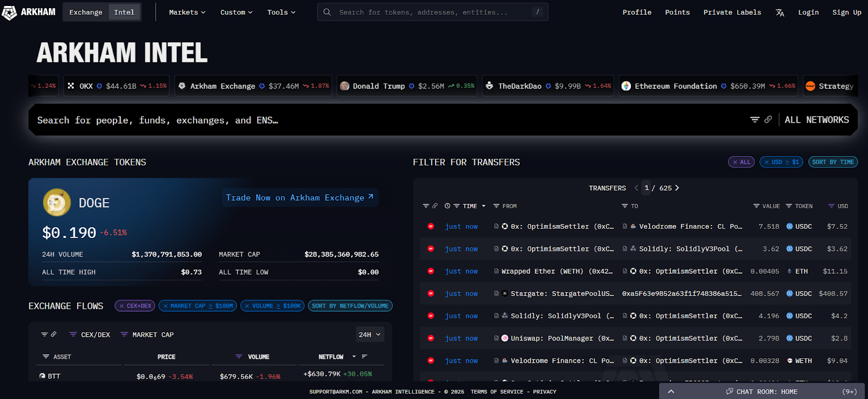Open the FROM column filter icon

pos(496,206)
